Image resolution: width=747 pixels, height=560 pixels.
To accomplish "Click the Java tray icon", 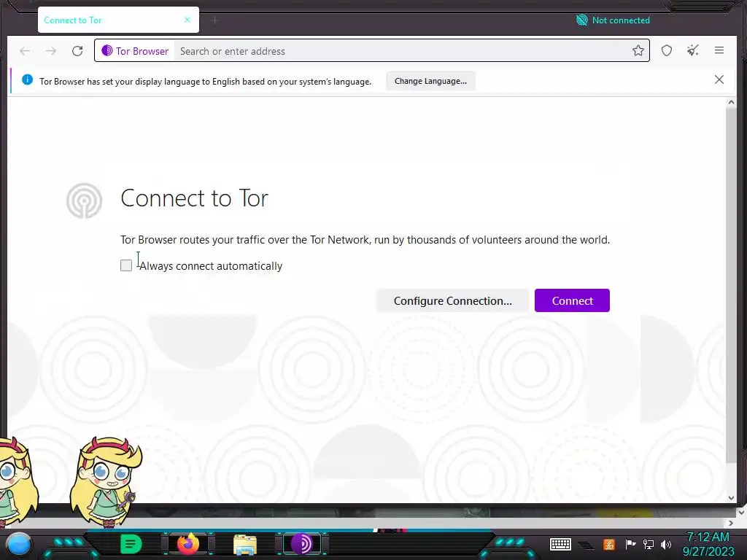I will point(609,544).
